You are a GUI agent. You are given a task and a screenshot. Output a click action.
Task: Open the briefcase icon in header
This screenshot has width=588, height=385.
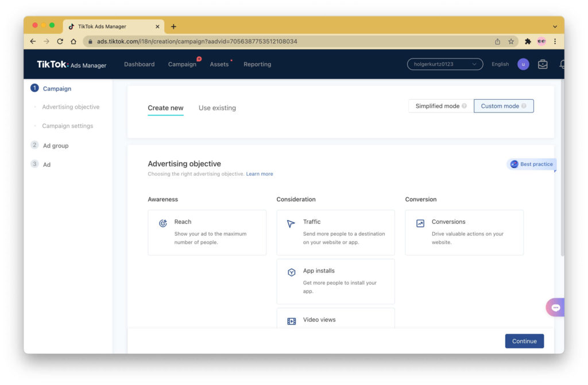click(x=543, y=64)
